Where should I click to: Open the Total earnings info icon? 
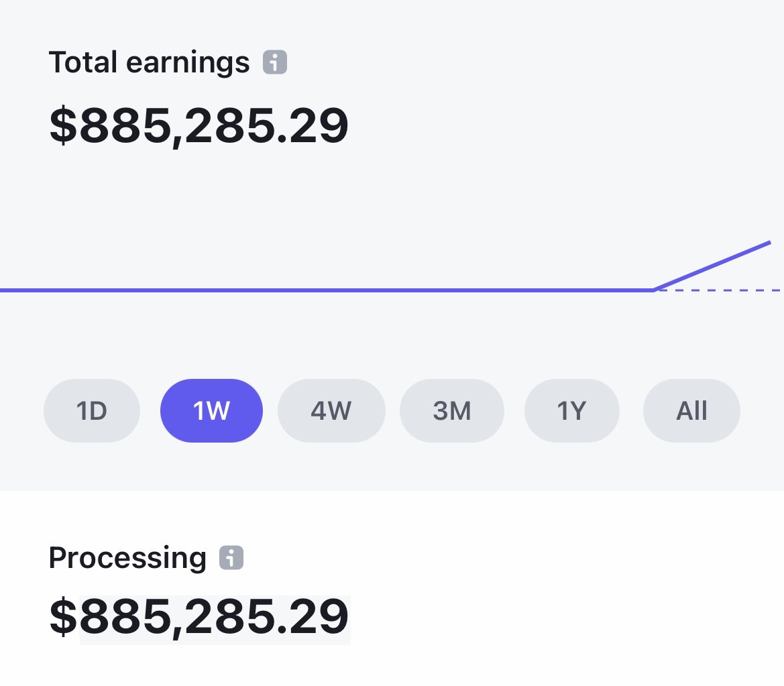(x=275, y=62)
